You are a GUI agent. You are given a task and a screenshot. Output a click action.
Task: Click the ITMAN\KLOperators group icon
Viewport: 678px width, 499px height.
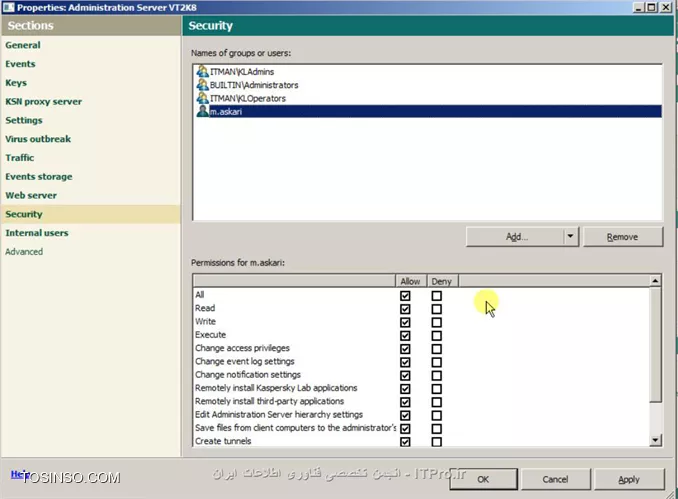tap(202, 98)
